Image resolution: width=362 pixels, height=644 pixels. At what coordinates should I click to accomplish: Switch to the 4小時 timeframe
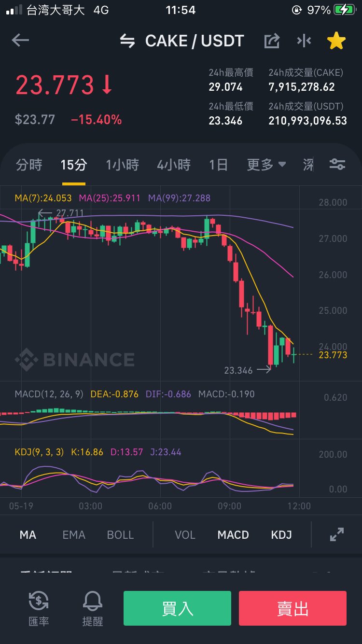click(174, 165)
